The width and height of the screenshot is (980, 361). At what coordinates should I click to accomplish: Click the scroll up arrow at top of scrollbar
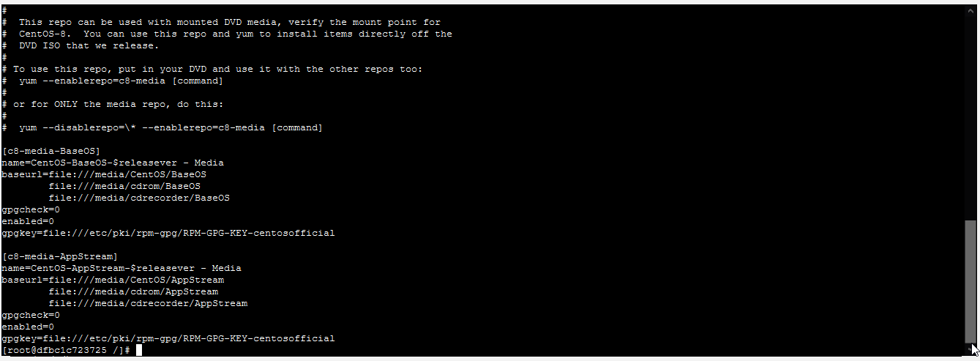click(x=971, y=10)
